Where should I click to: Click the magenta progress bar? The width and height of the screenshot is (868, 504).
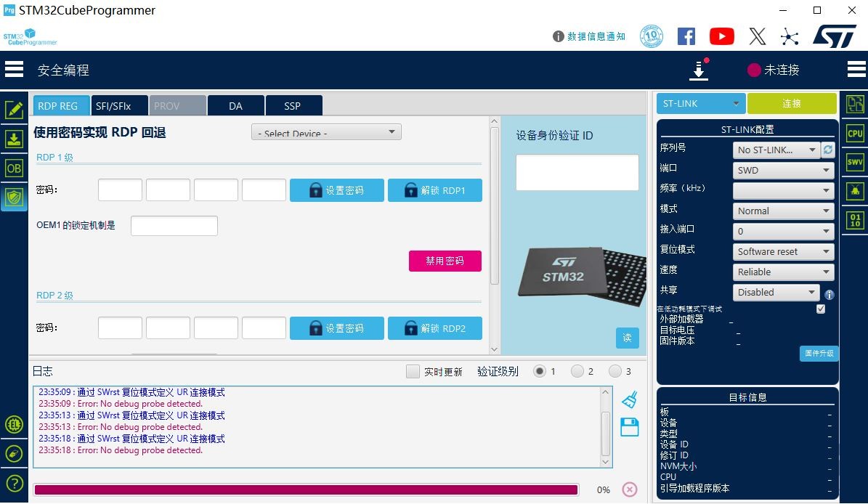[x=306, y=489]
